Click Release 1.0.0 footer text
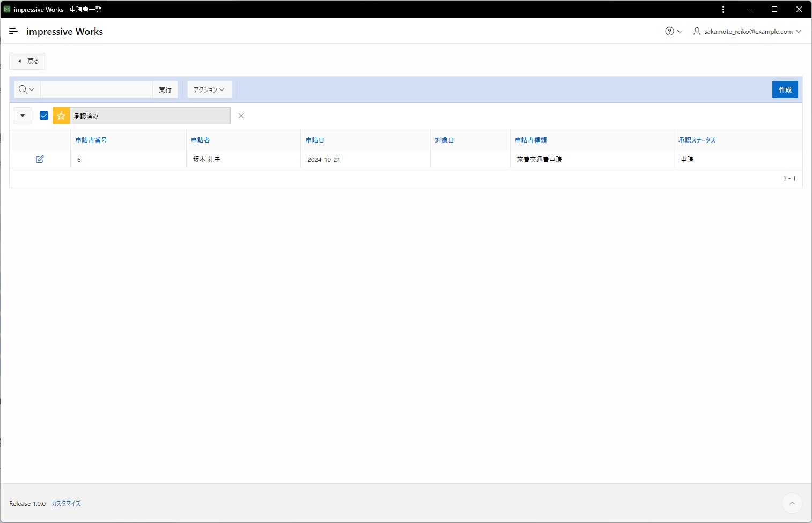This screenshot has width=812, height=523. click(27, 504)
